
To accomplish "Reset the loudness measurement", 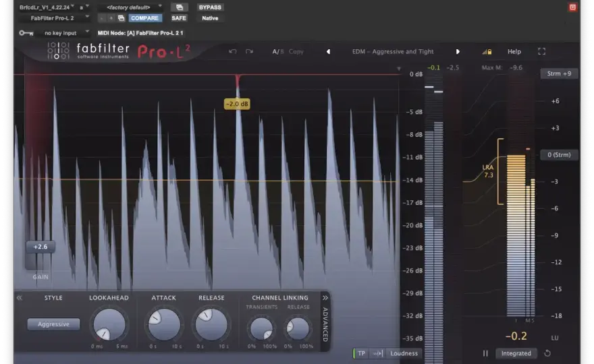I will pos(547,353).
